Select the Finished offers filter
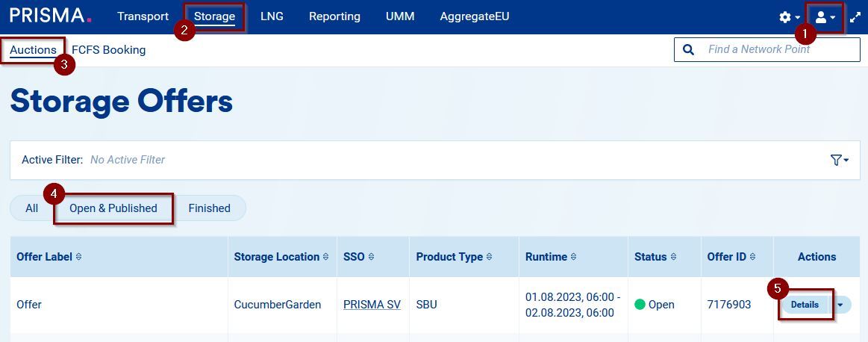Screen dimensions: 868x342 [209, 208]
